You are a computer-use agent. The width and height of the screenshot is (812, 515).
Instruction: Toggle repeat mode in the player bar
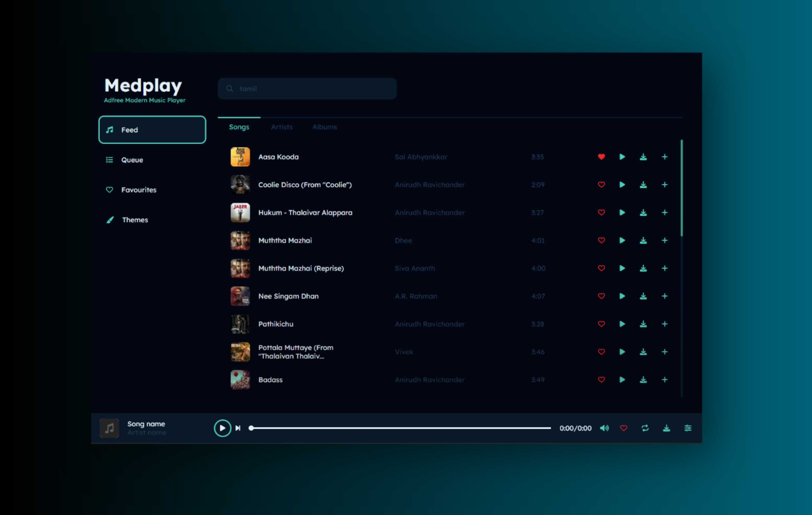click(x=645, y=428)
